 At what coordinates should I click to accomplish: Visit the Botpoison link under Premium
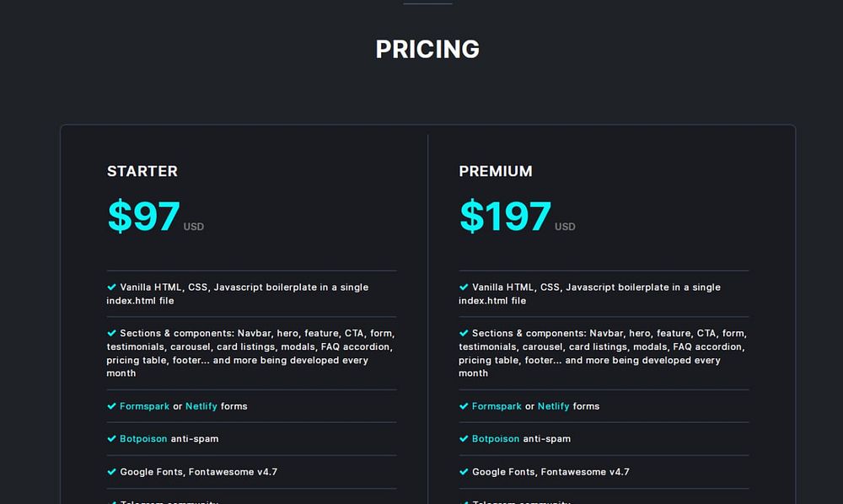coord(496,439)
